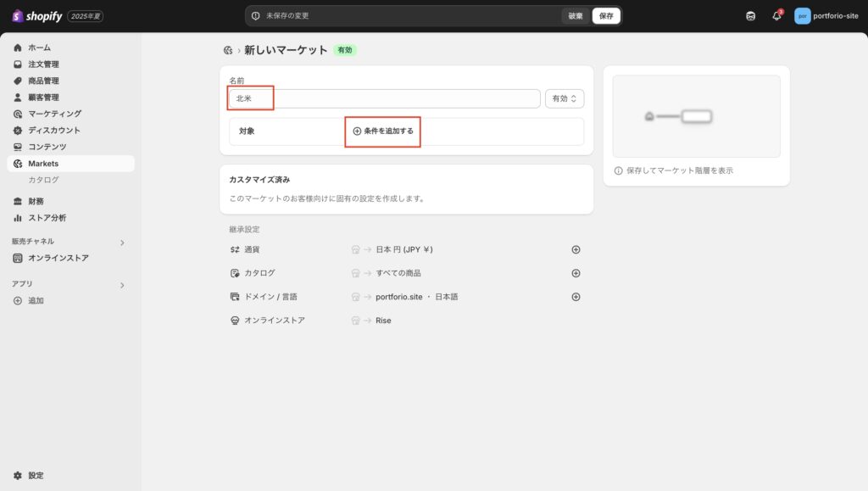Click 条件を追加する to add condition

[x=383, y=131]
